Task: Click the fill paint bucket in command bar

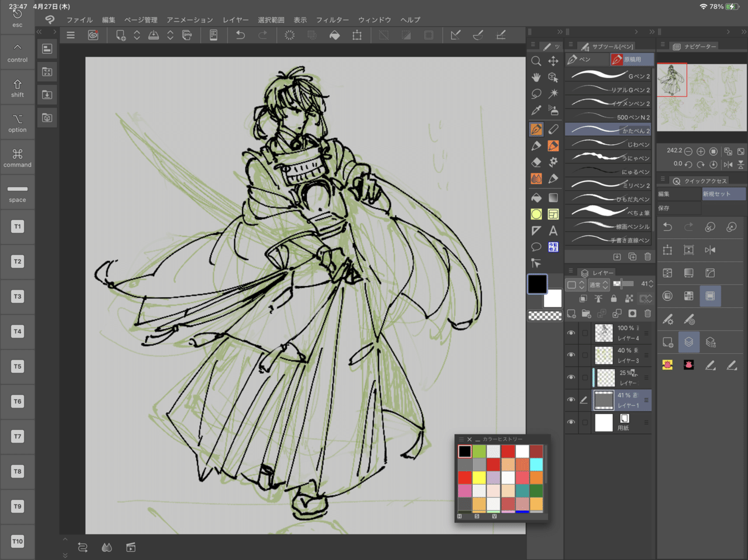Action: (334, 35)
